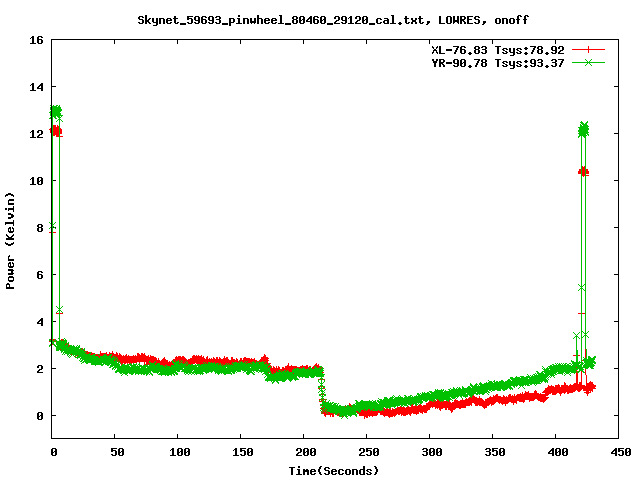Click the red calibration spike top near 420 seconds

tap(584, 171)
